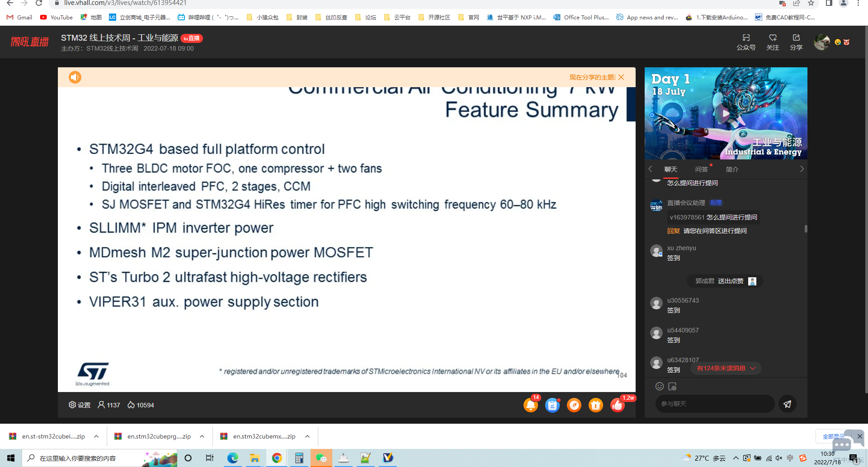Toggle the 中 input method indicator
Viewport: 868px width, 467px height.
790,458
